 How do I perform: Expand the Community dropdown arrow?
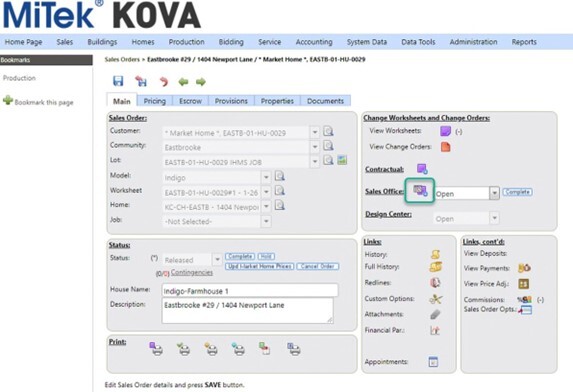[x=315, y=147]
